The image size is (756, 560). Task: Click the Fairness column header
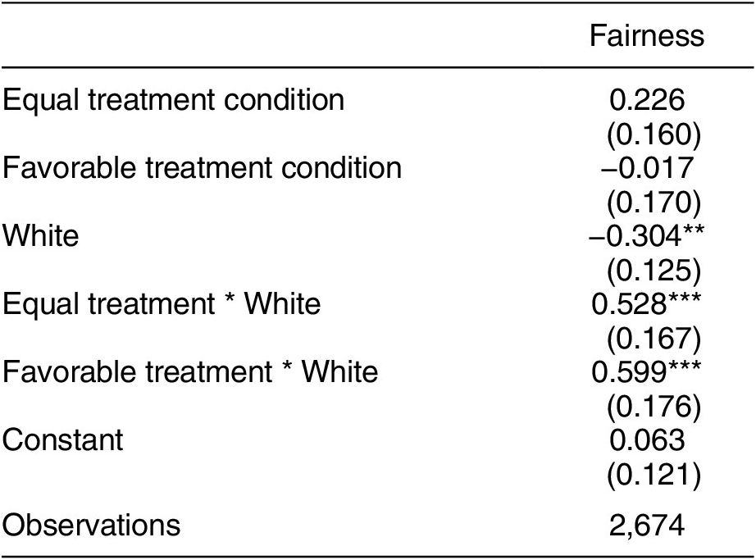(646, 36)
